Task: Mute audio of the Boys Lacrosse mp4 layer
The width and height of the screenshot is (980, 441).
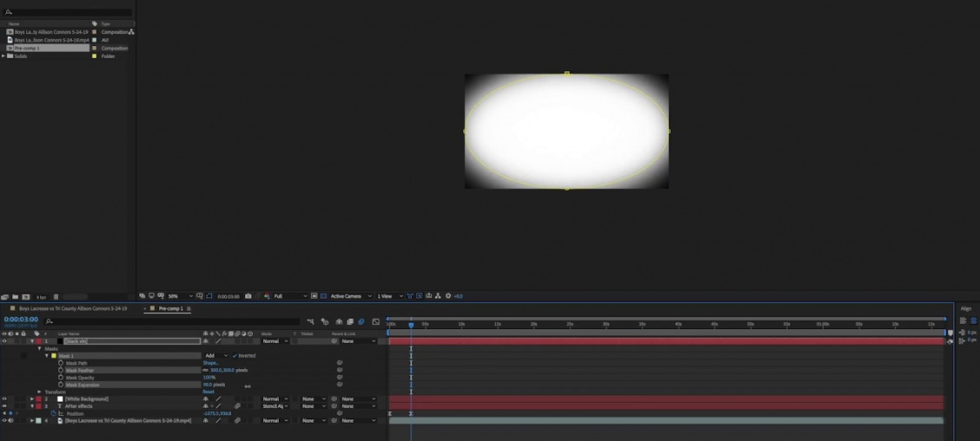Action: pos(10,420)
